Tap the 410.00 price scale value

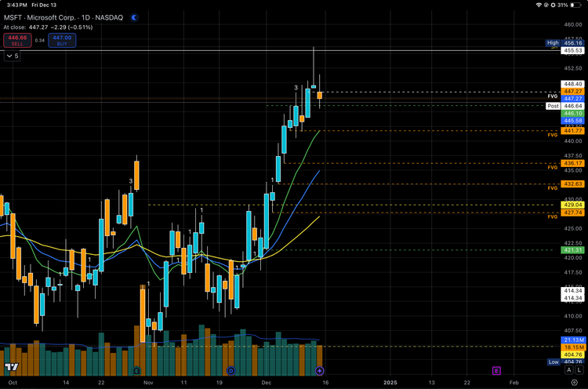point(572,316)
